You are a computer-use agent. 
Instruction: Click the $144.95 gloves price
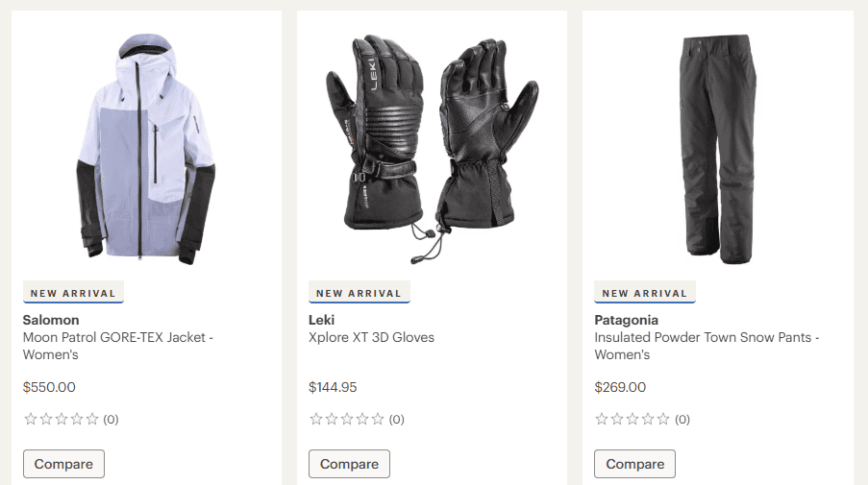click(333, 387)
